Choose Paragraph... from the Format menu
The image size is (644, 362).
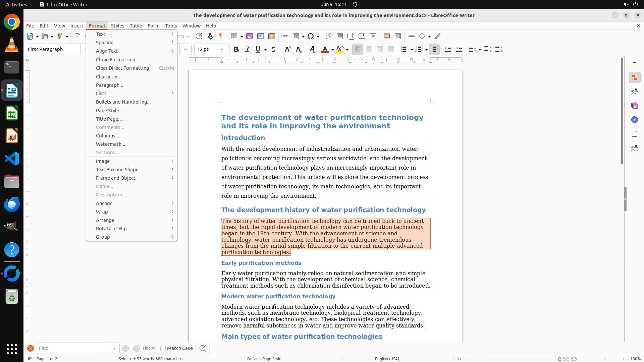tap(109, 85)
